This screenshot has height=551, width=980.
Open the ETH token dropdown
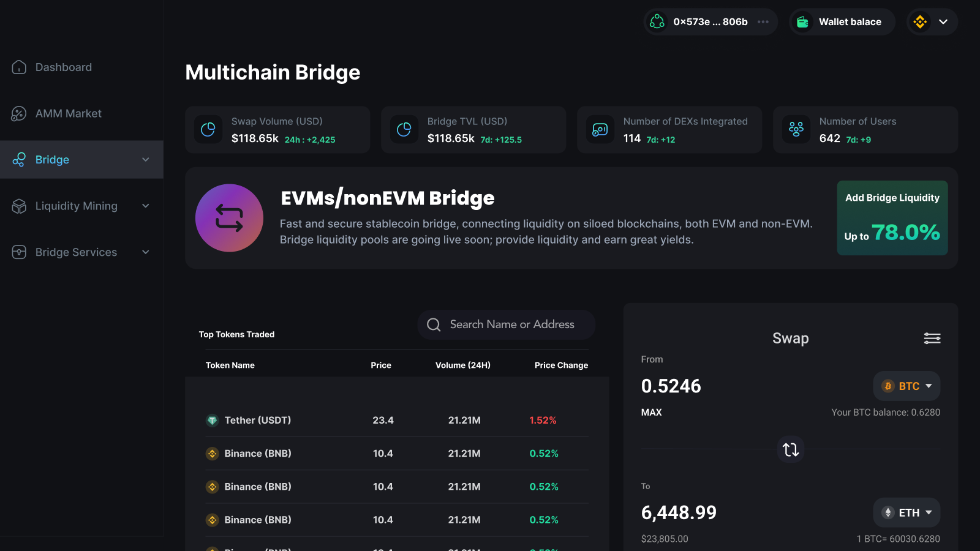907,513
